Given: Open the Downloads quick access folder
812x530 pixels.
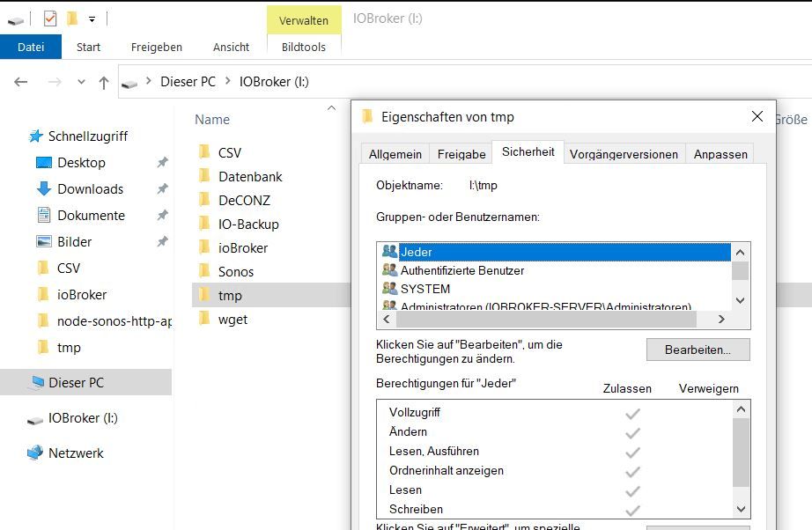Looking at the screenshot, I should [90, 189].
